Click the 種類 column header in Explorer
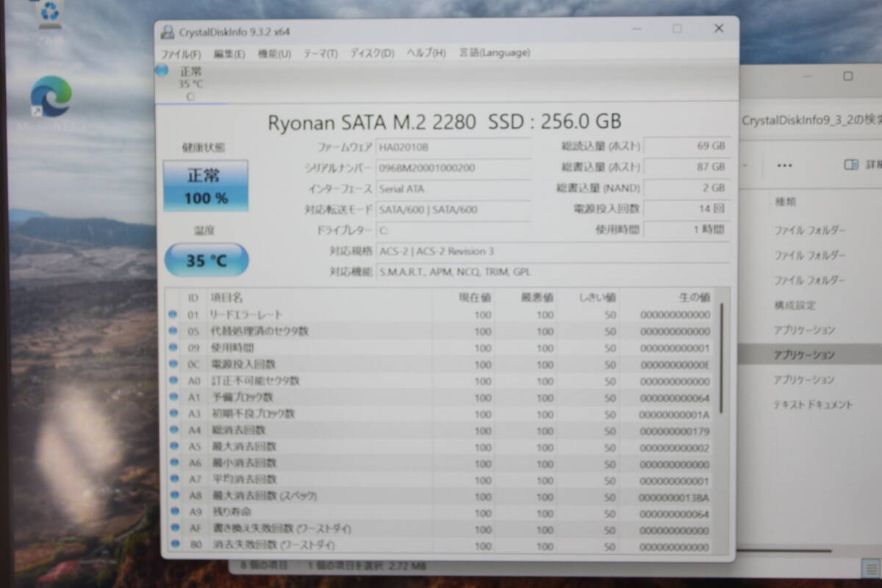The height and width of the screenshot is (588, 882). [785, 201]
